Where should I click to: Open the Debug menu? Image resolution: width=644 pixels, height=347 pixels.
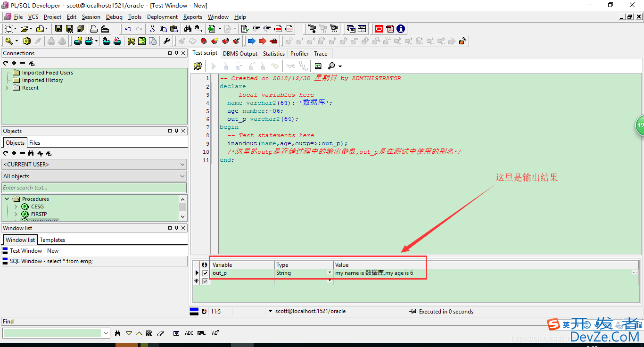(x=114, y=17)
